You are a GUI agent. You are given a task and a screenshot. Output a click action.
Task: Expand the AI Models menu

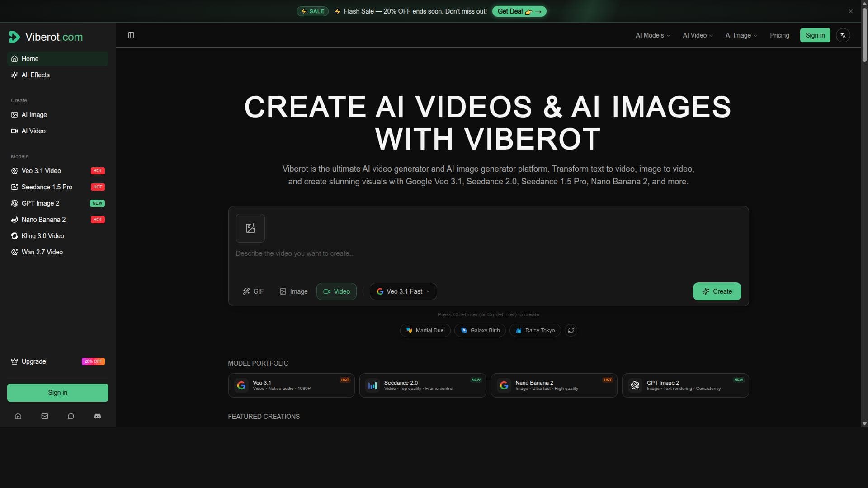(x=653, y=35)
